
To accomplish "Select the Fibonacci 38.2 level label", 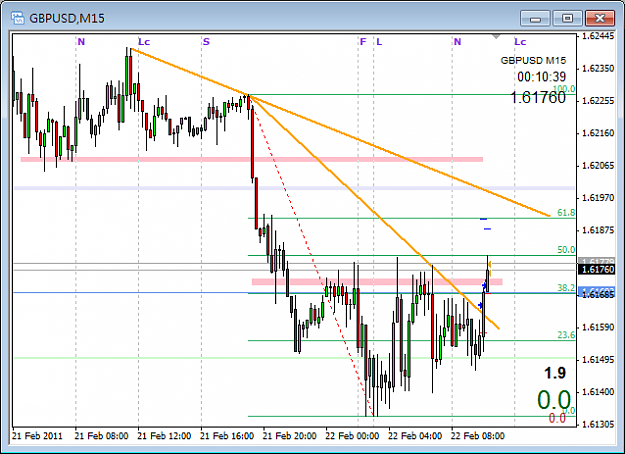I will 566,287.
